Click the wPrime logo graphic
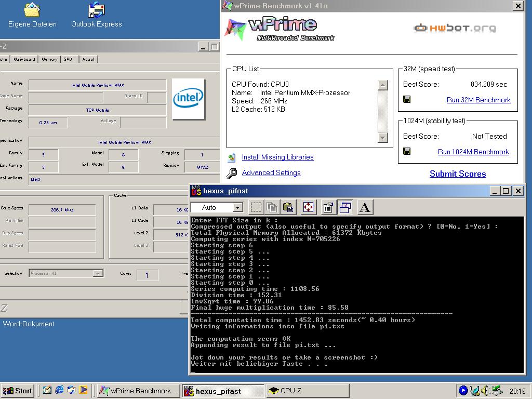This screenshot has width=532, height=399. tap(280, 29)
